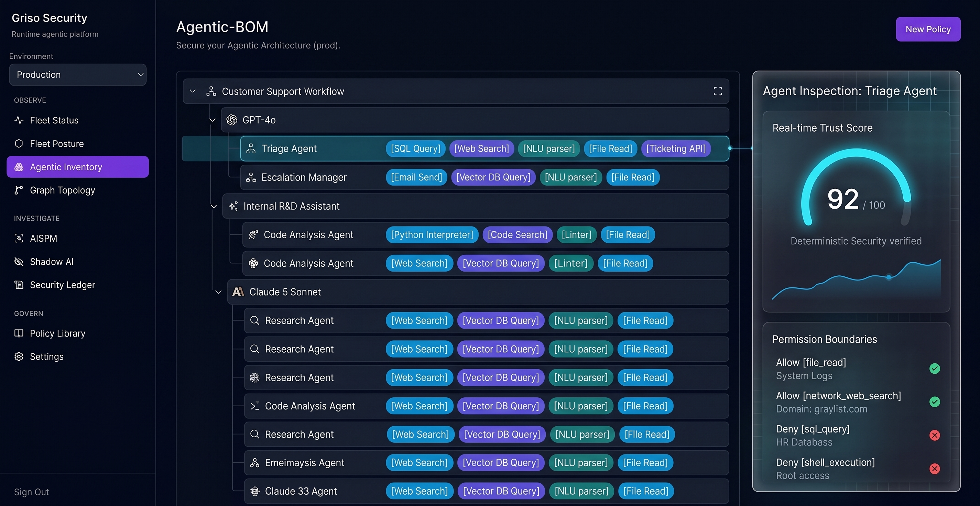
Task: Click the trust score trend chart marker
Action: click(889, 277)
